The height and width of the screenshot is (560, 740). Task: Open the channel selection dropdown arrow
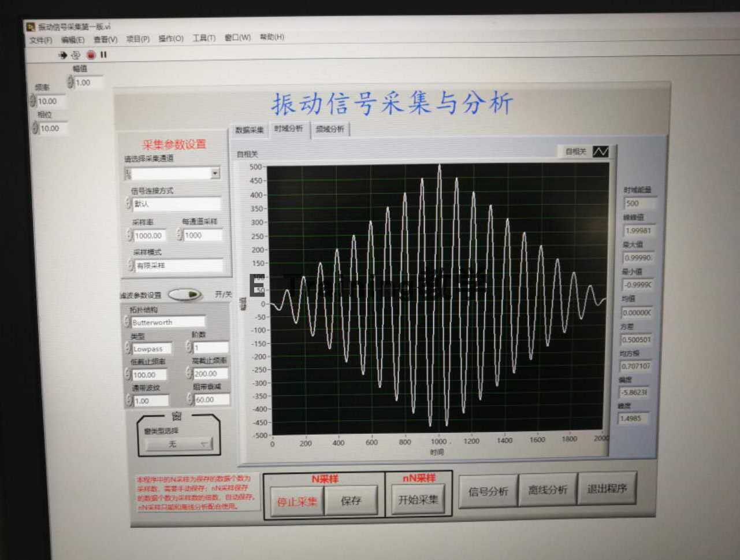[x=215, y=173]
